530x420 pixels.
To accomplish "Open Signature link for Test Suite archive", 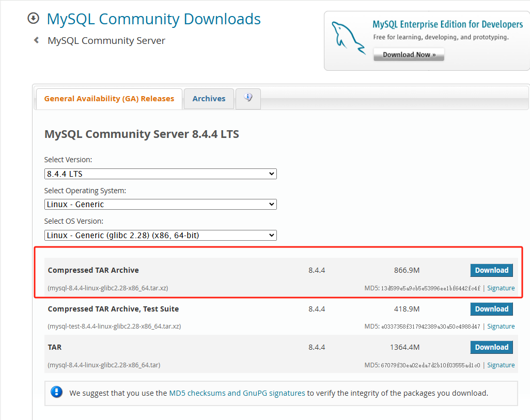I will point(501,326).
